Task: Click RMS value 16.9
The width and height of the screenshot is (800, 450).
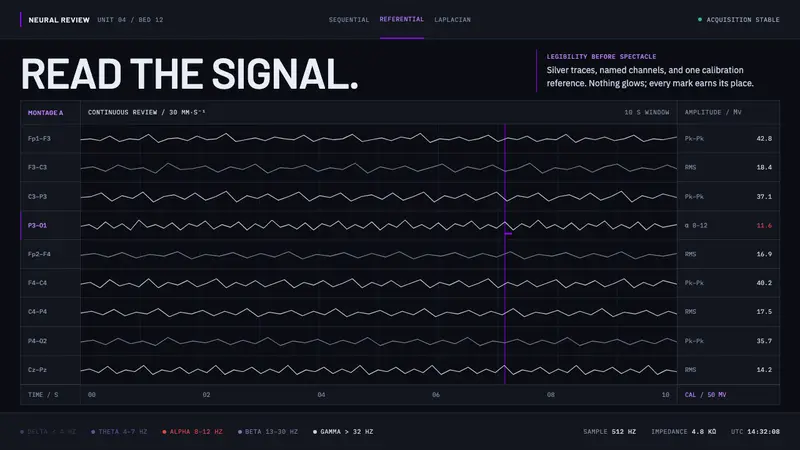Action: (764, 254)
